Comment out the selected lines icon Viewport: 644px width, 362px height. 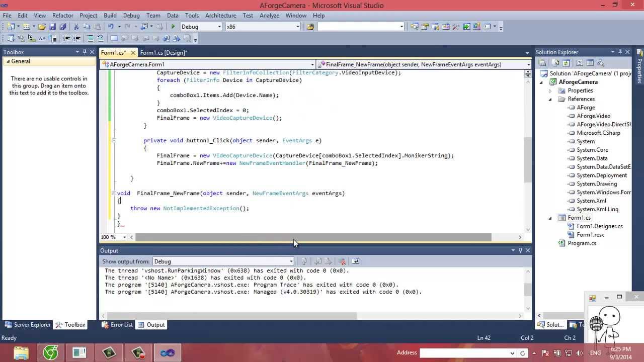(x=91, y=38)
